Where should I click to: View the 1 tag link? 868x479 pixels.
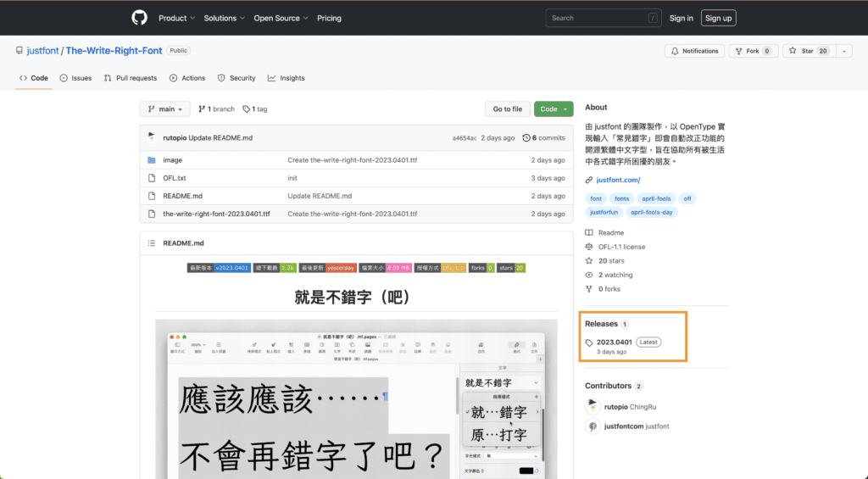[x=255, y=109]
